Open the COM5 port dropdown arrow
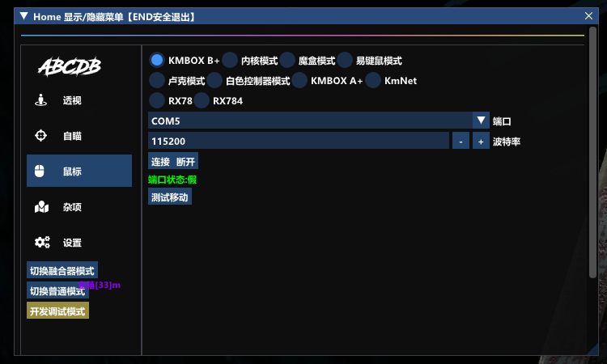 point(482,121)
